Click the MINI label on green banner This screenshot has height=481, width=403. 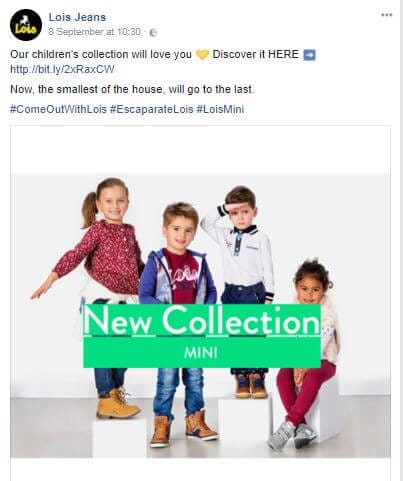point(201,353)
